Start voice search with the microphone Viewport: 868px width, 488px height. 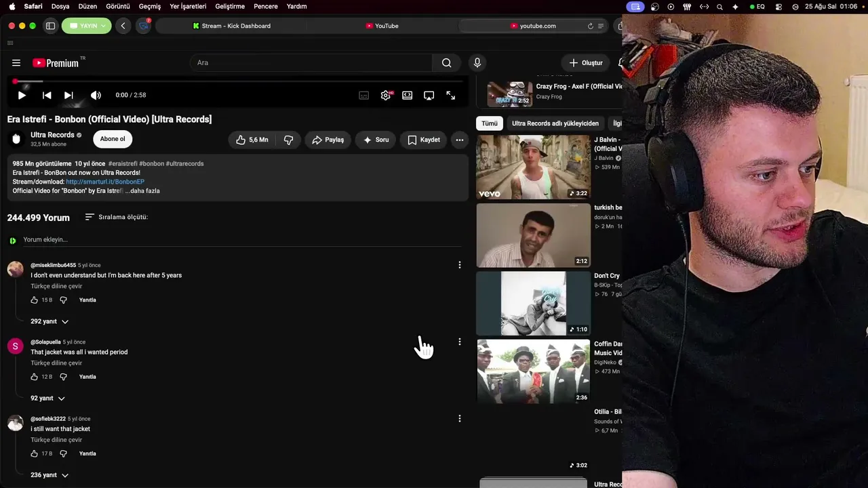click(x=477, y=63)
